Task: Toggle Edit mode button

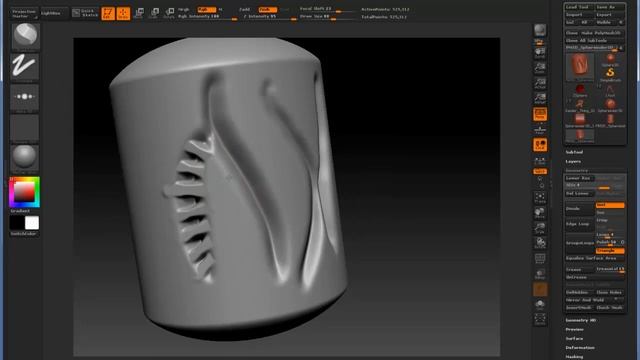Action: tap(108, 13)
